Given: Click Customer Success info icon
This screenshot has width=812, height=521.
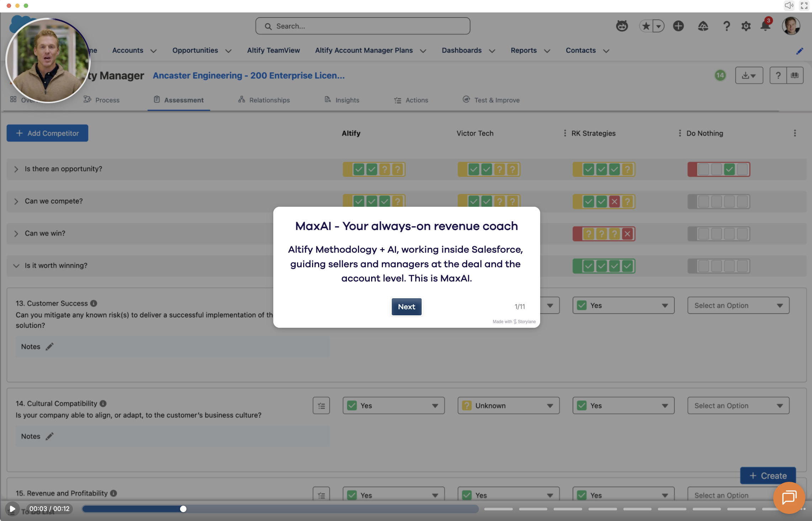Looking at the screenshot, I should point(94,303).
